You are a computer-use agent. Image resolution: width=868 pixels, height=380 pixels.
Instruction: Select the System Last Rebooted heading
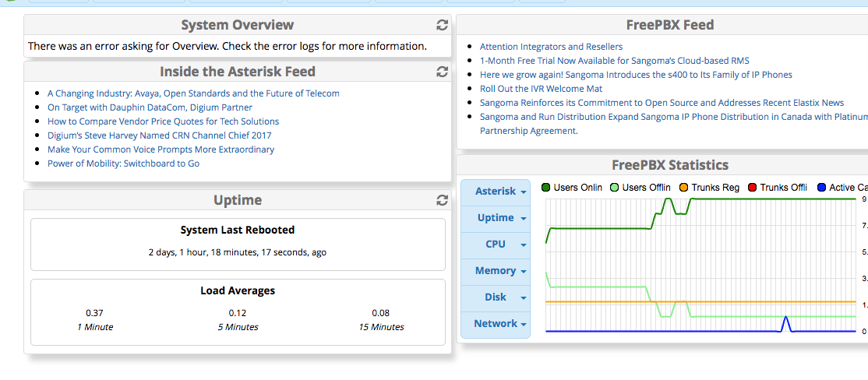click(x=238, y=230)
